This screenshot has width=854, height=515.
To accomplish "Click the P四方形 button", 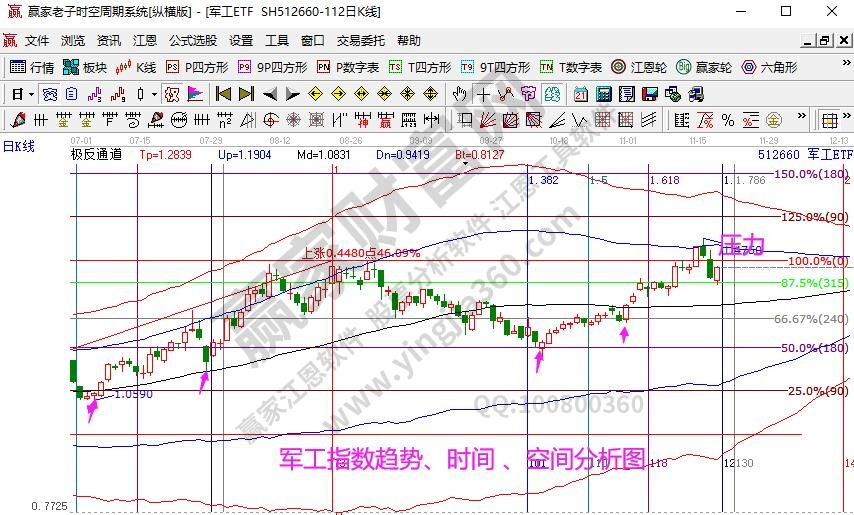I will pyautogui.click(x=196, y=68).
